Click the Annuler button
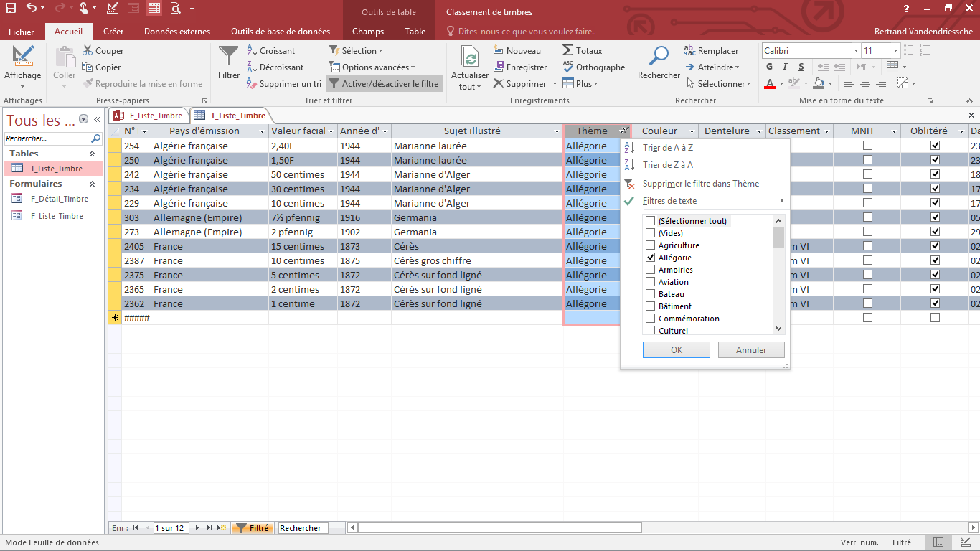The image size is (980, 551). pos(751,350)
